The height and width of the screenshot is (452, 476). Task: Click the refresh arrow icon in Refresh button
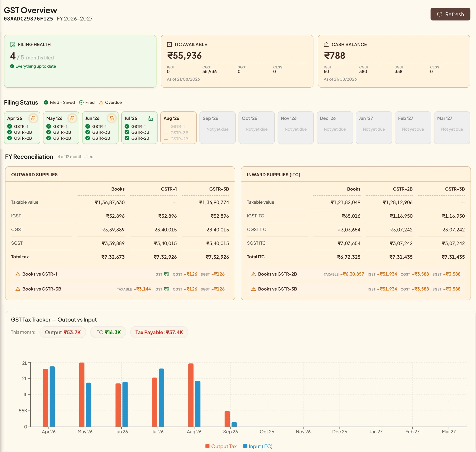tap(439, 14)
